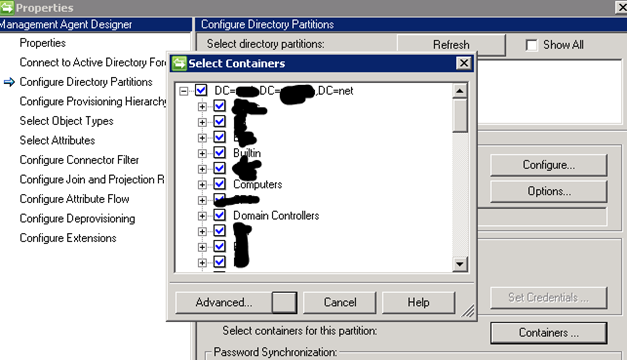Click the Select Containers resize grip
This screenshot has width=627, height=360.
[468, 311]
